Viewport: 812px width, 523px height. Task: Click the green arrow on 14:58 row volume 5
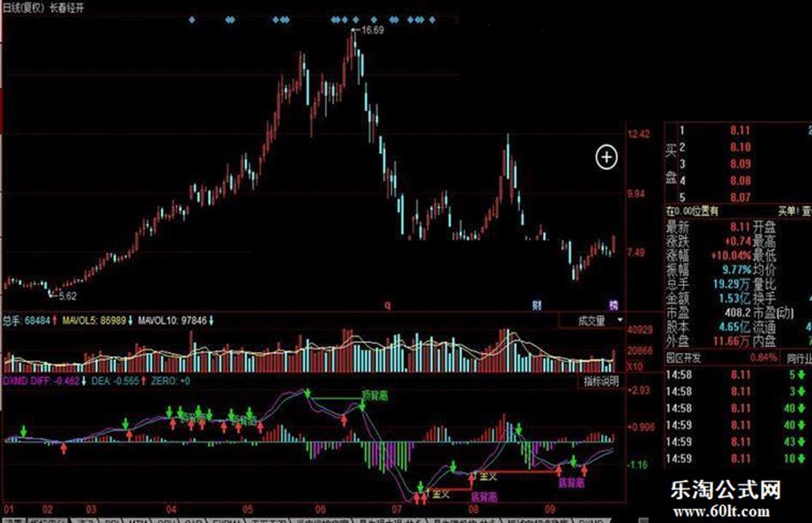(x=801, y=375)
